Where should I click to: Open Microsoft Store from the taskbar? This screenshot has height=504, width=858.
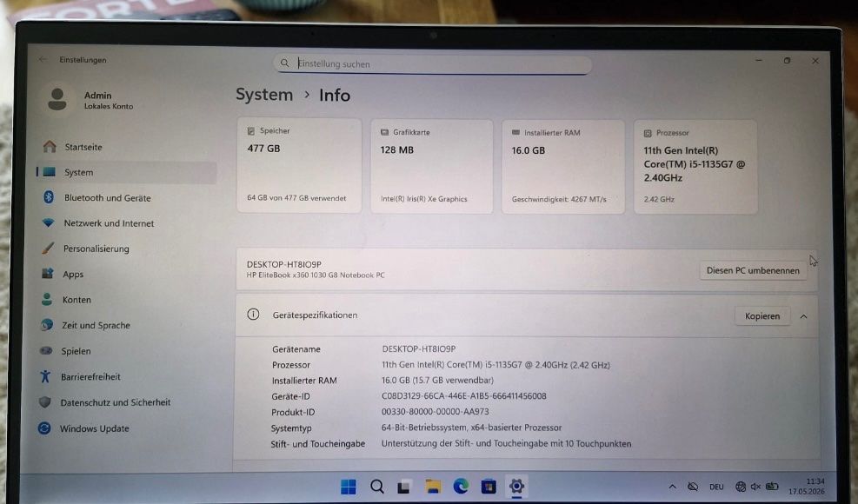click(x=489, y=487)
